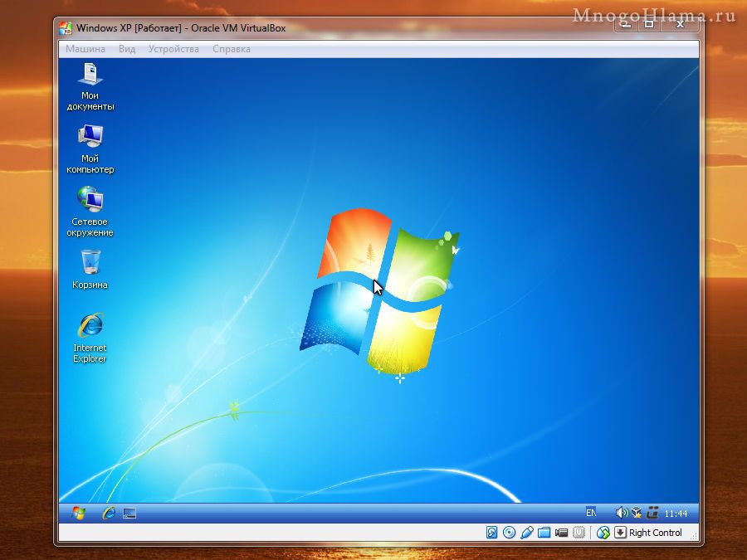Select the Сетевое окружение desktop icon
Screen dimensions: 747x560
click(x=90, y=212)
